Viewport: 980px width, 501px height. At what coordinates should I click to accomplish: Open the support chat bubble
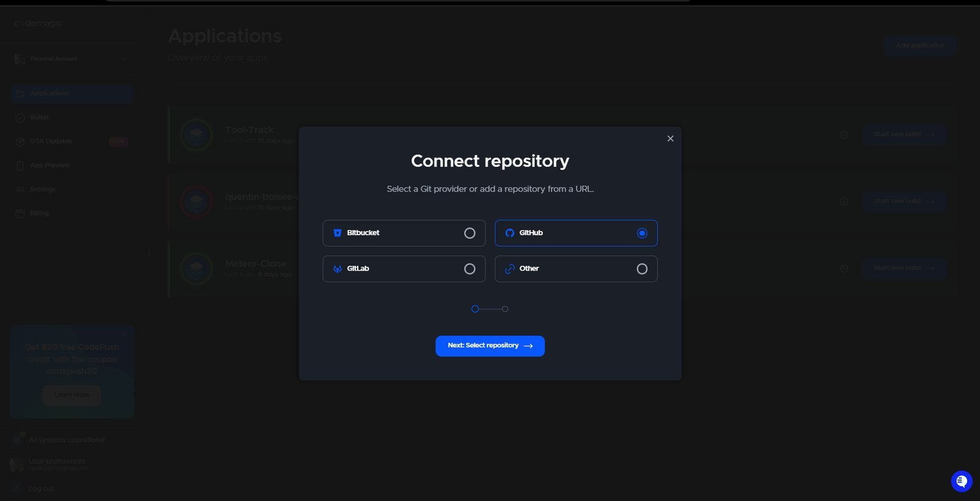pos(962,481)
